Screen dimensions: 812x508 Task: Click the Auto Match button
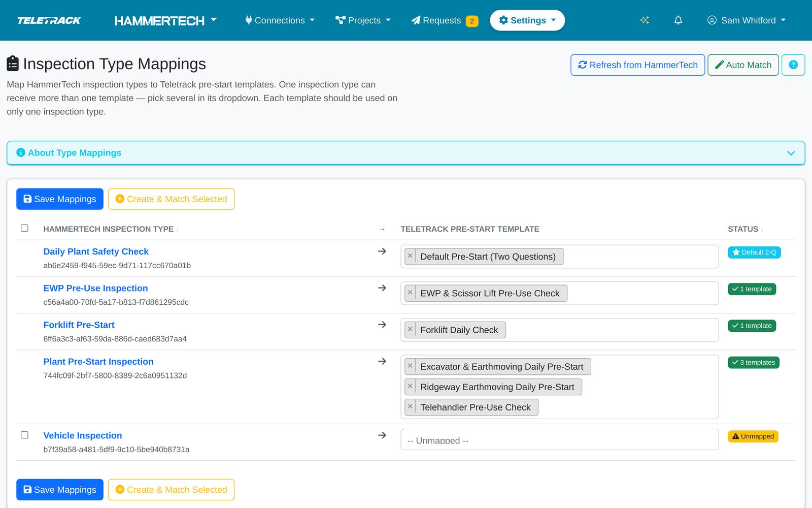pyautogui.click(x=743, y=65)
